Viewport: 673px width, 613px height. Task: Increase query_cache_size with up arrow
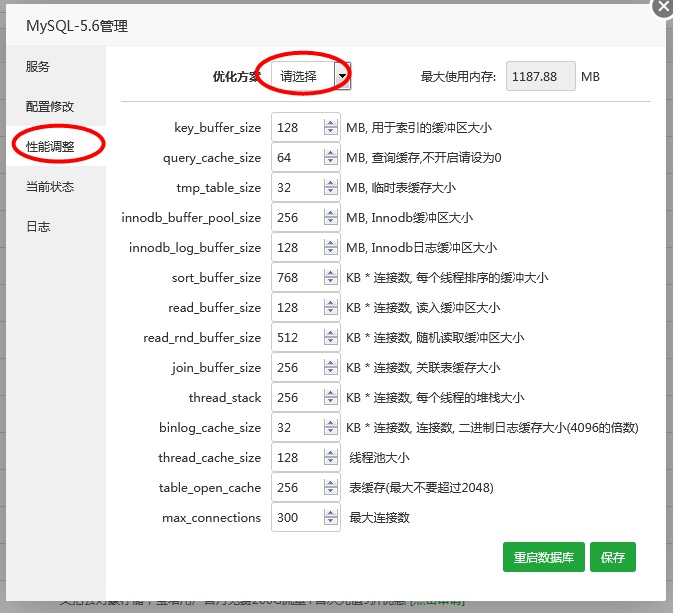330,153
